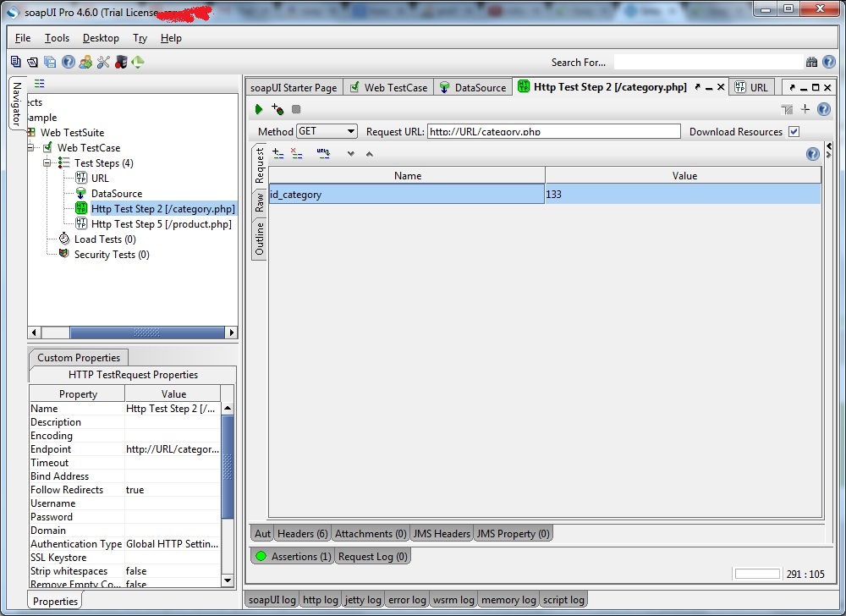Click the green proxy toolbar icon

[x=138, y=62]
